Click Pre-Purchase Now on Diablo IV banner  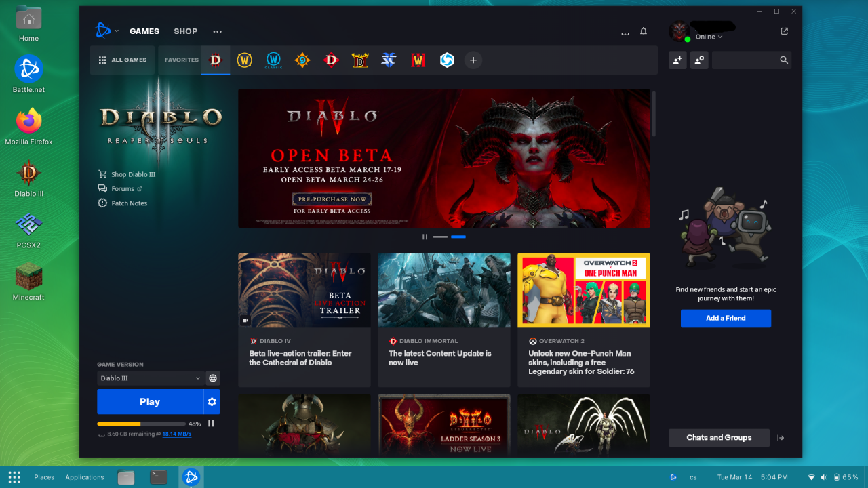[332, 199]
